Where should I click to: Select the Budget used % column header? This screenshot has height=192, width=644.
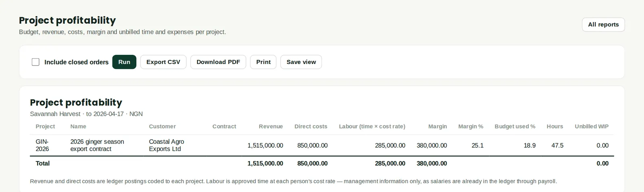(515, 126)
